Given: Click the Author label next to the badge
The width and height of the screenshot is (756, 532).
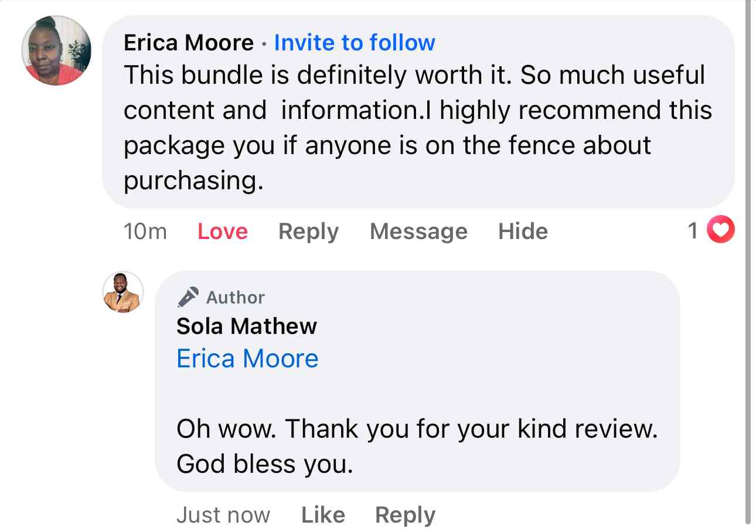Looking at the screenshot, I should (234, 297).
